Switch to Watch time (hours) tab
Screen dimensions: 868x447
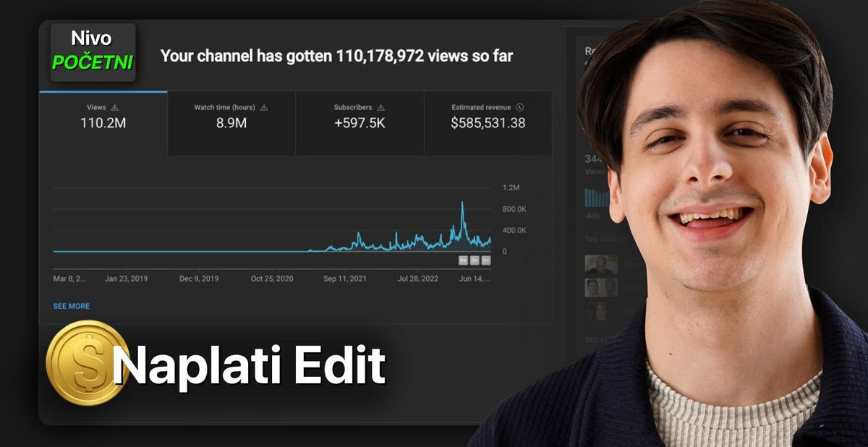pyautogui.click(x=231, y=123)
